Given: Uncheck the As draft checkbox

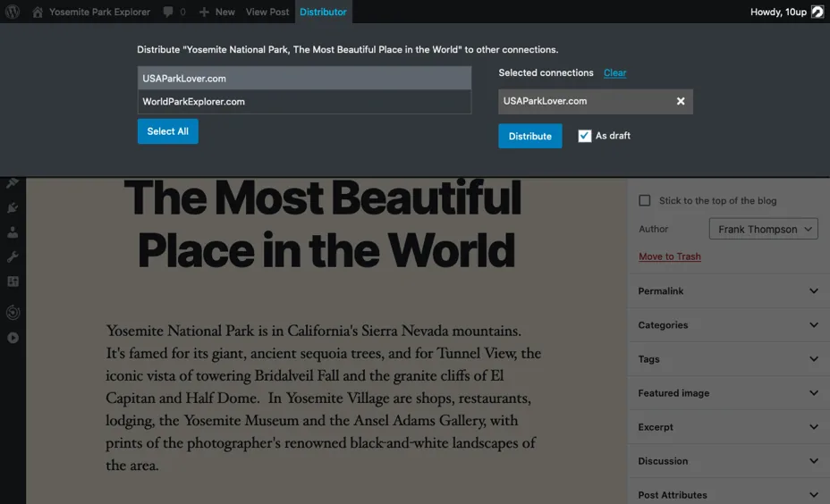Looking at the screenshot, I should pyautogui.click(x=584, y=136).
